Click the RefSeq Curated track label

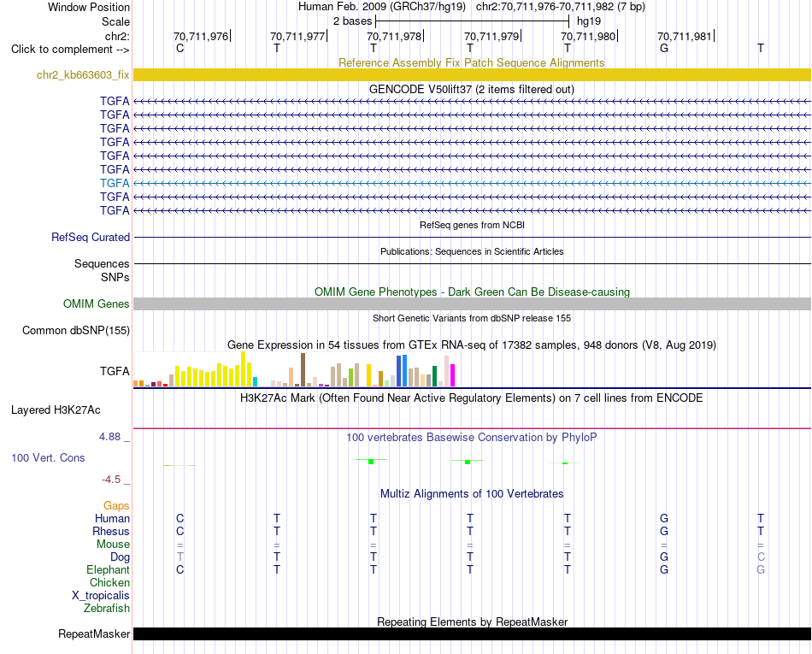[91, 237]
